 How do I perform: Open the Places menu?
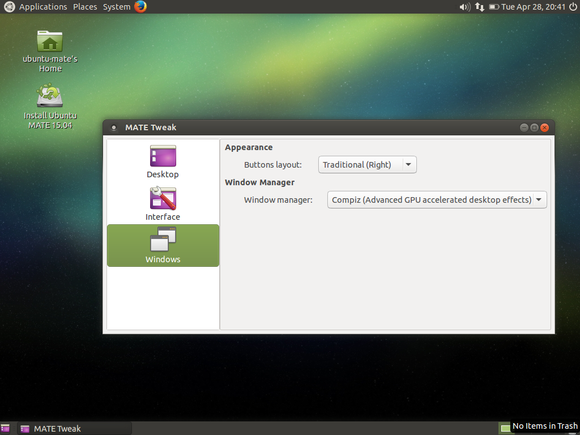[x=85, y=7]
